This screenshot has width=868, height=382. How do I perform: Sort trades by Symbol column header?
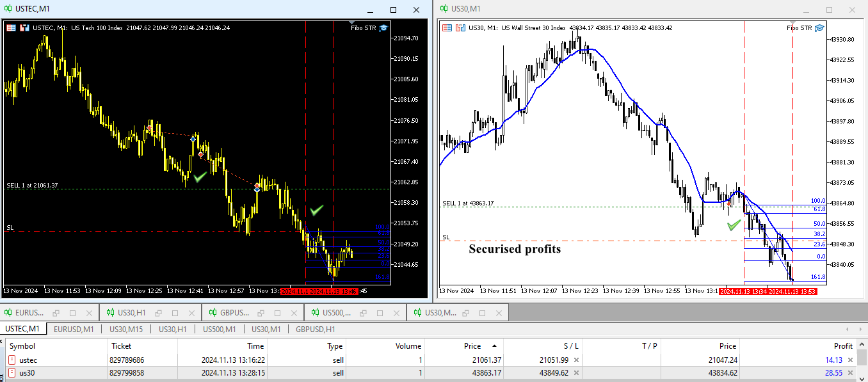[x=22, y=346]
